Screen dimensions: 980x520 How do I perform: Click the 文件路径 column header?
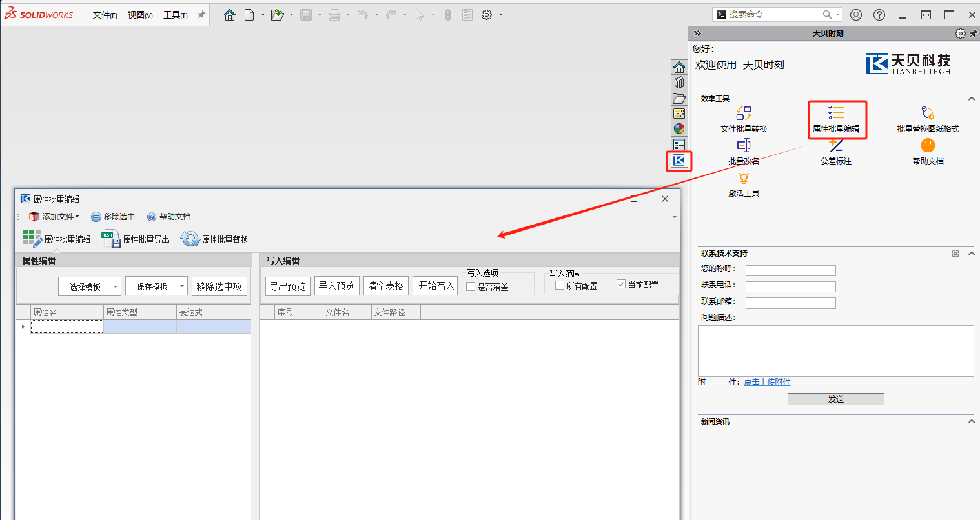pos(396,312)
